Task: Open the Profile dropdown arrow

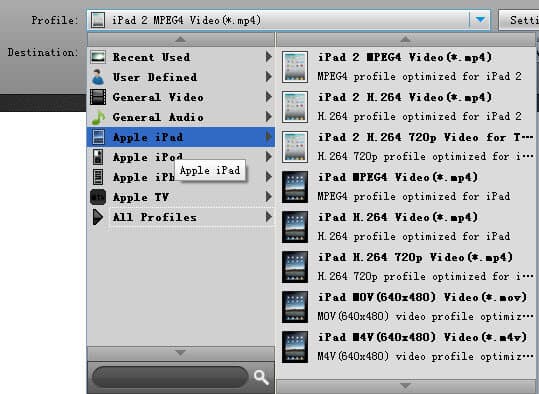Action: (x=480, y=20)
